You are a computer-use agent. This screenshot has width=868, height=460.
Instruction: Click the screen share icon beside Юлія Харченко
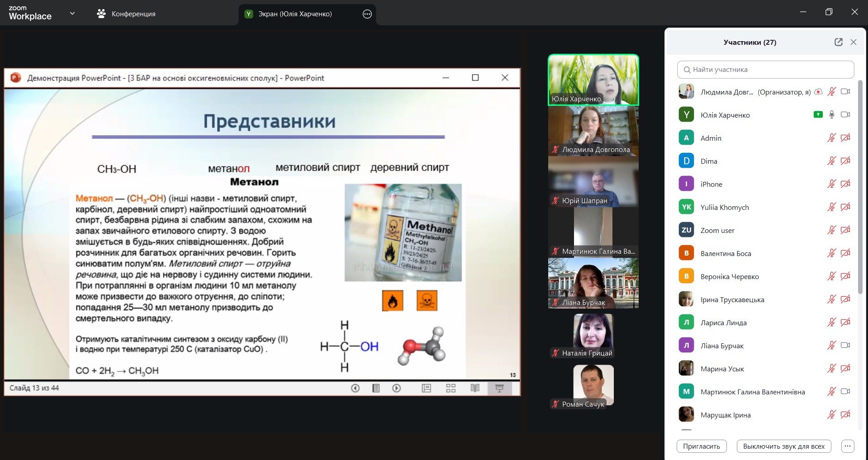click(x=818, y=115)
